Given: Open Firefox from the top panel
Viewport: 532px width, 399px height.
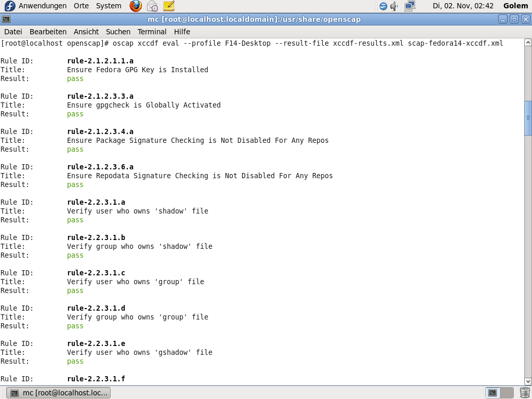Looking at the screenshot, I should tap(135, 6).
